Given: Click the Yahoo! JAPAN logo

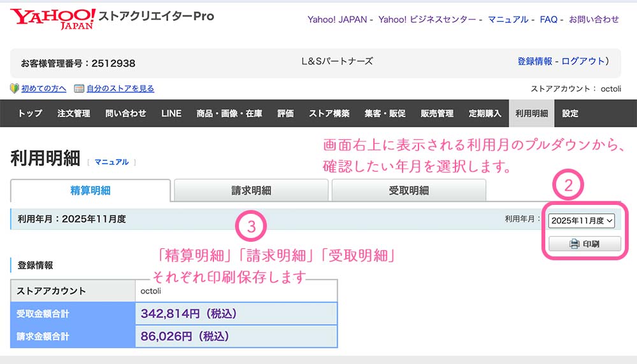Looking at the screenshot, I should (x=52, y=18).
